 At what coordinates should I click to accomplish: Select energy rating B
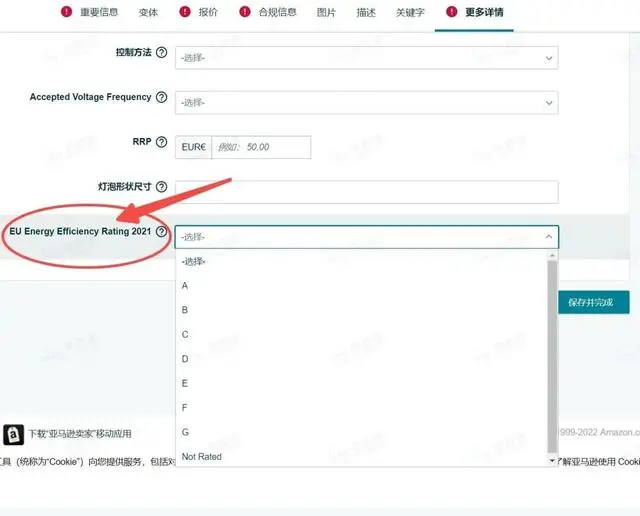click(361, 310)
